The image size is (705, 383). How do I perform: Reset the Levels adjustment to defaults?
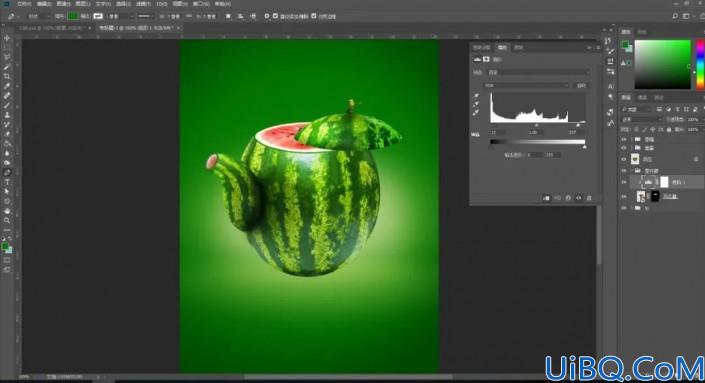(568, 198)
